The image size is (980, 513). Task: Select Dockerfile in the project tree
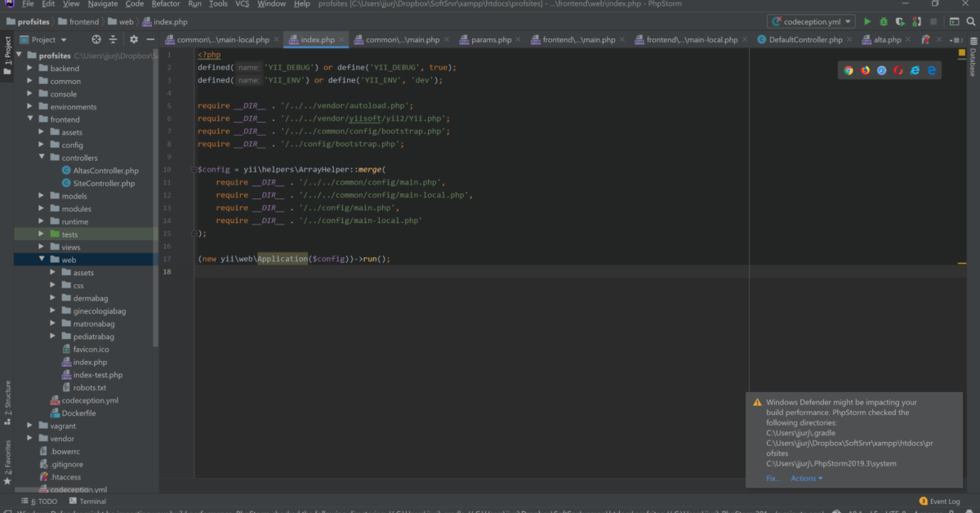pos(73,413)
